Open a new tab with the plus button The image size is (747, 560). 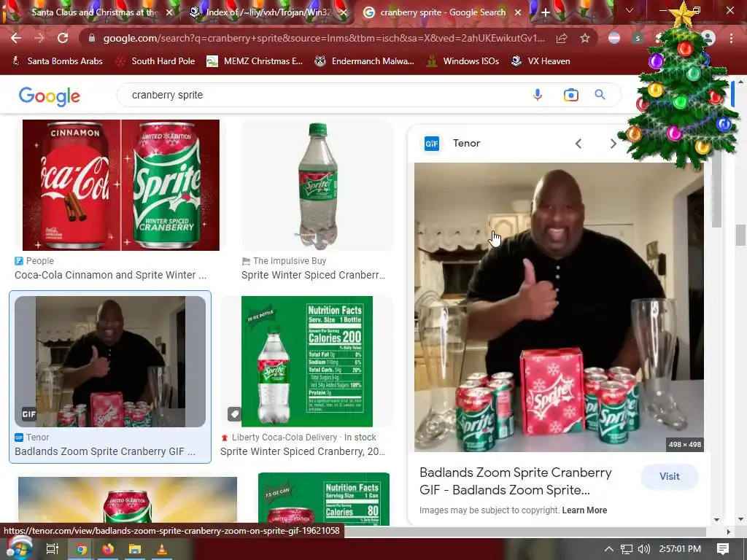point(546,12)
